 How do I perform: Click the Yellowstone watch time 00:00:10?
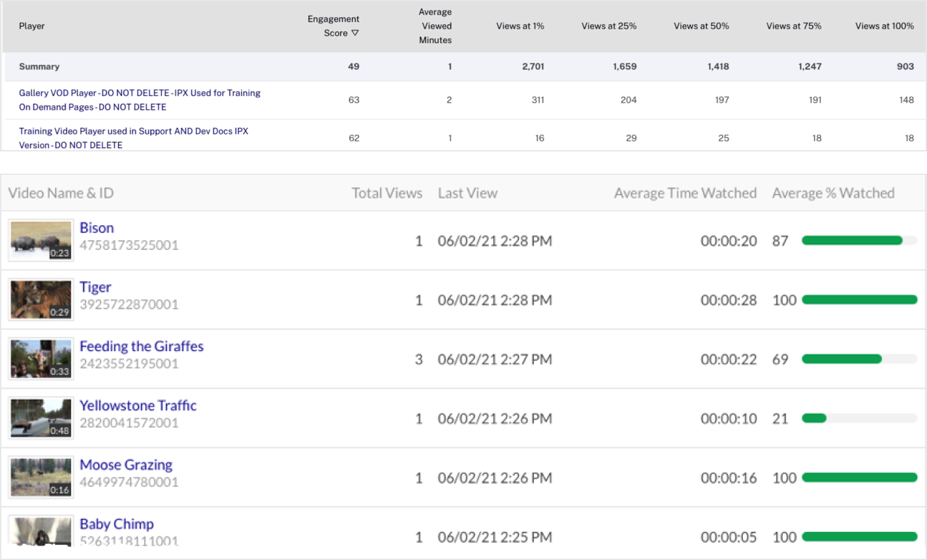pyautogui.click(x=729, y=418)
